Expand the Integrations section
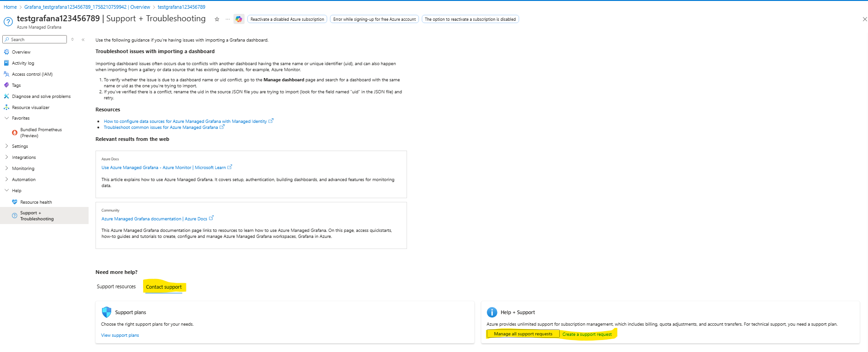This screenshot has width=868, height=352. tap(6, 158)
